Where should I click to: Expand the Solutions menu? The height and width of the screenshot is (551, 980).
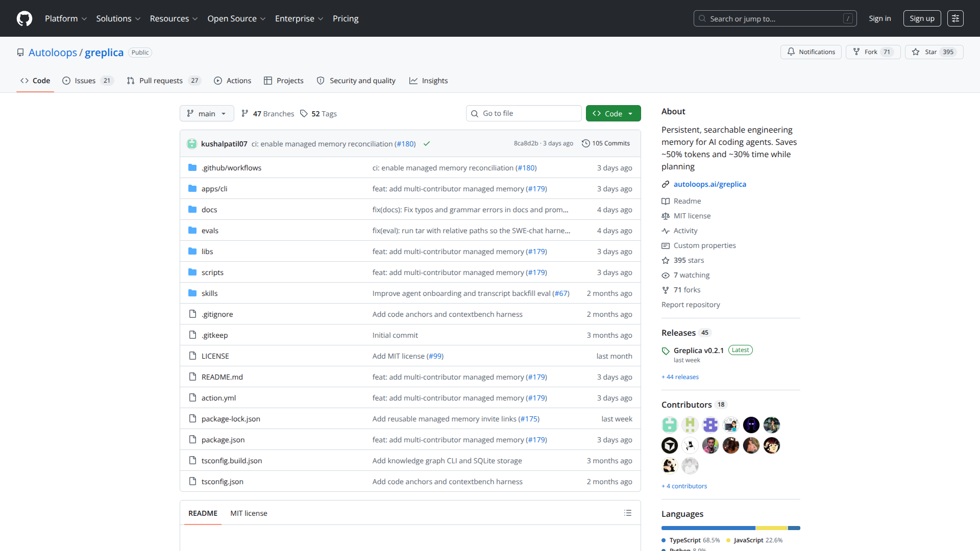(118, 18)
